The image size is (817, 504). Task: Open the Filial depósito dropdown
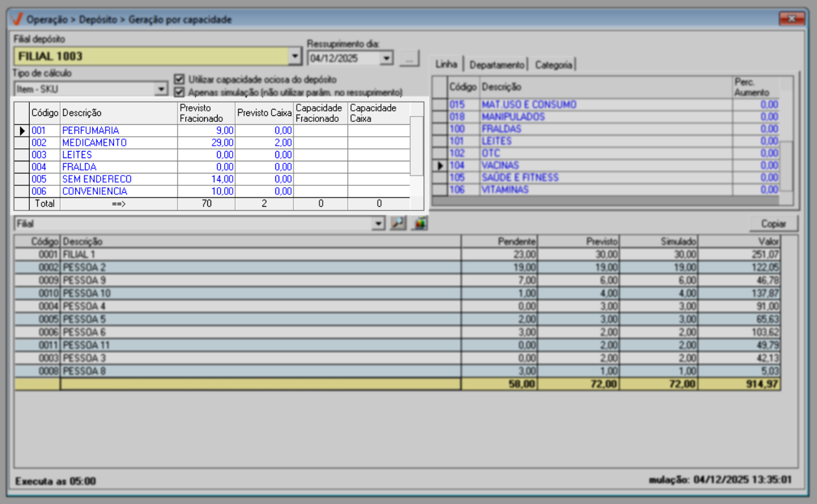[295, 56]
